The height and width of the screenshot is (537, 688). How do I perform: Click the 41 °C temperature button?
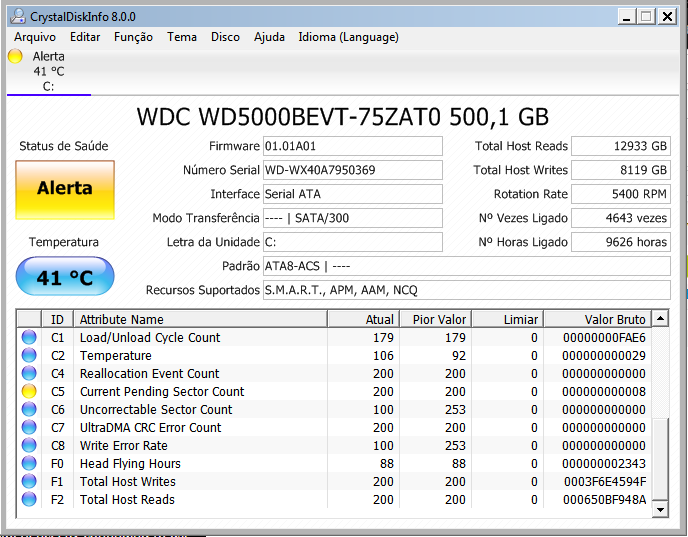[x=64, y=278]
